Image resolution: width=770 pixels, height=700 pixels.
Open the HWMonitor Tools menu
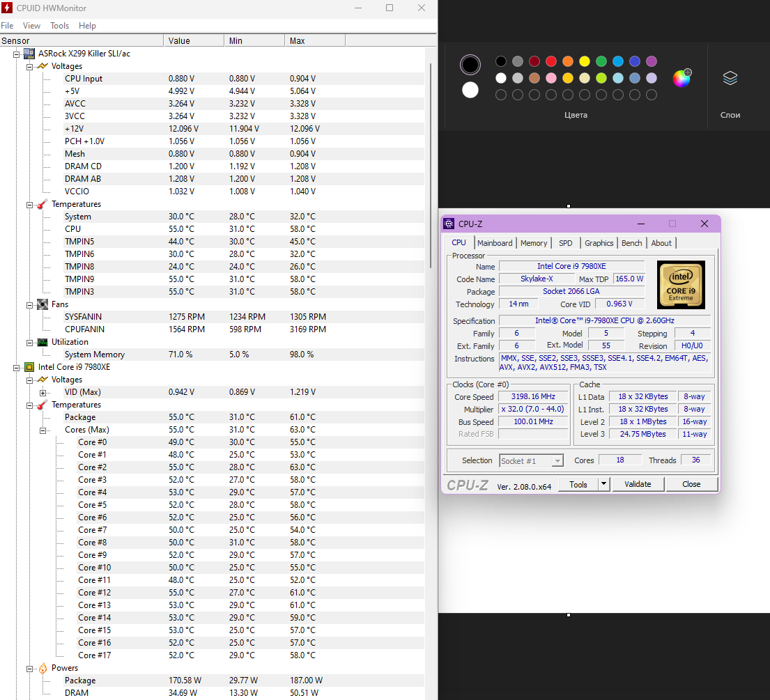click(59, 26)
